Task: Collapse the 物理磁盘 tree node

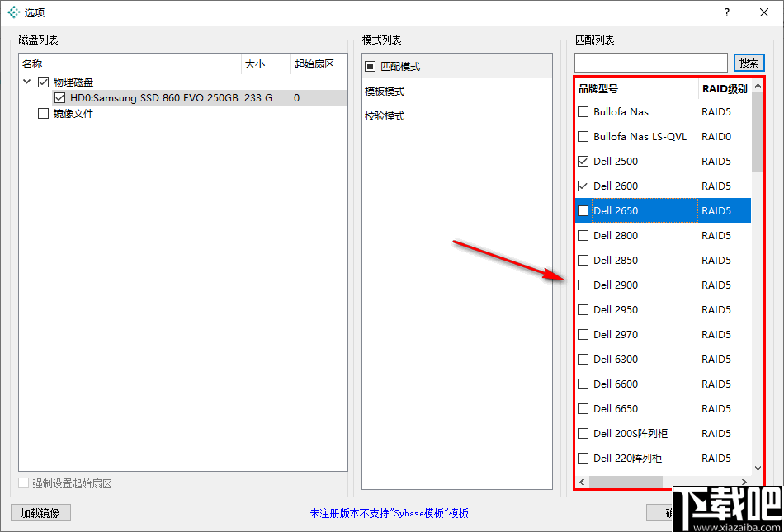Action: click(26, 82)
